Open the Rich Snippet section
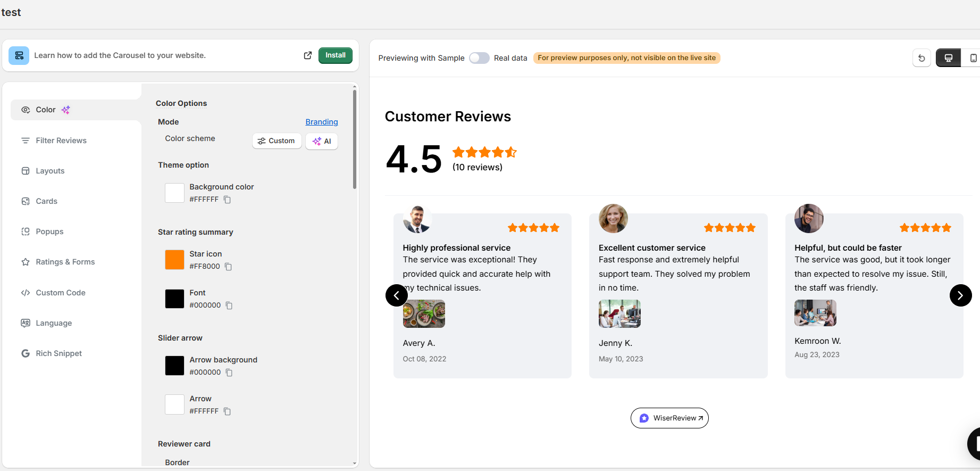980x471 pixels. pyautogui.click(x=58, y=353)
